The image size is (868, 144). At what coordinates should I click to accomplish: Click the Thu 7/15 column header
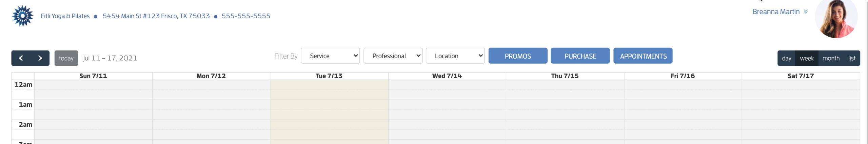[x=565, y=76]
